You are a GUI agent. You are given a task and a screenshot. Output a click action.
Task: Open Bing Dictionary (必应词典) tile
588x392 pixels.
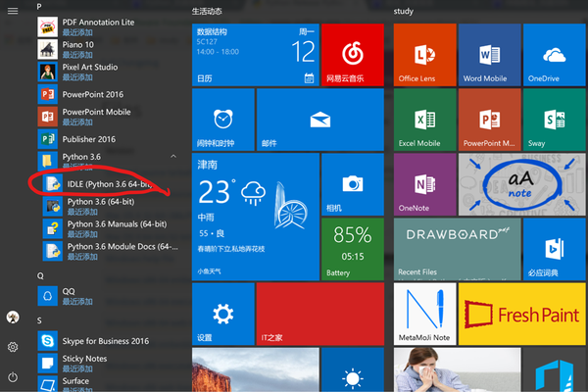555,249
